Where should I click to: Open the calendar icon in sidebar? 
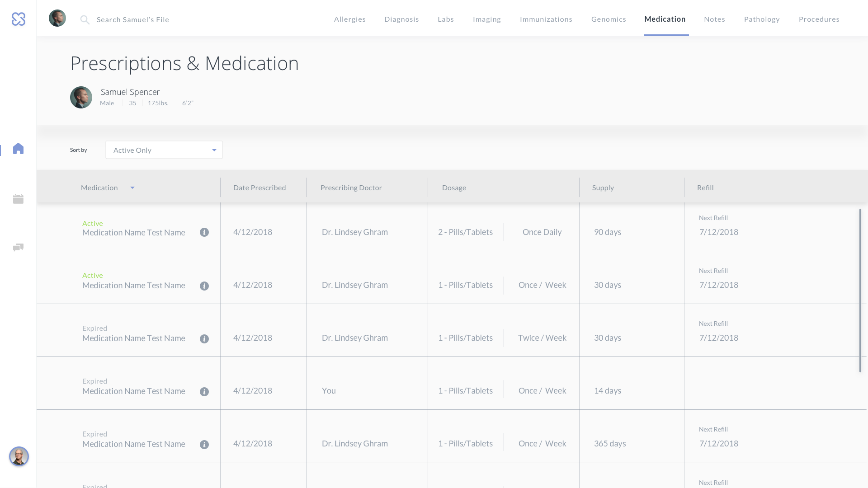pyautogui.click(x=18, y=199)
